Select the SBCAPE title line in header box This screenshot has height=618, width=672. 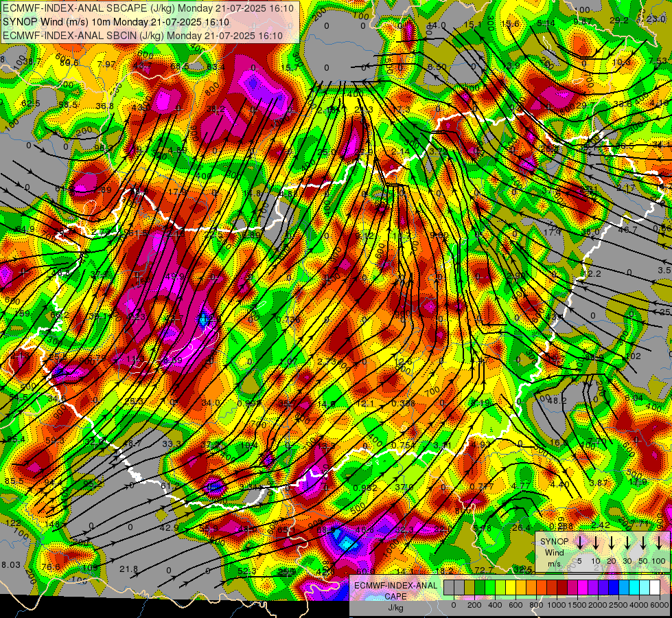click(148, 8)
